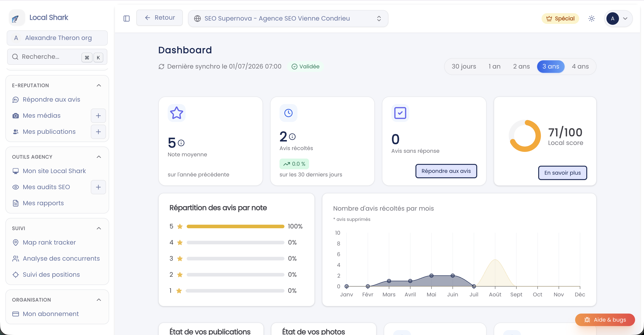Collapse the E-REPUTATION section

99,85
